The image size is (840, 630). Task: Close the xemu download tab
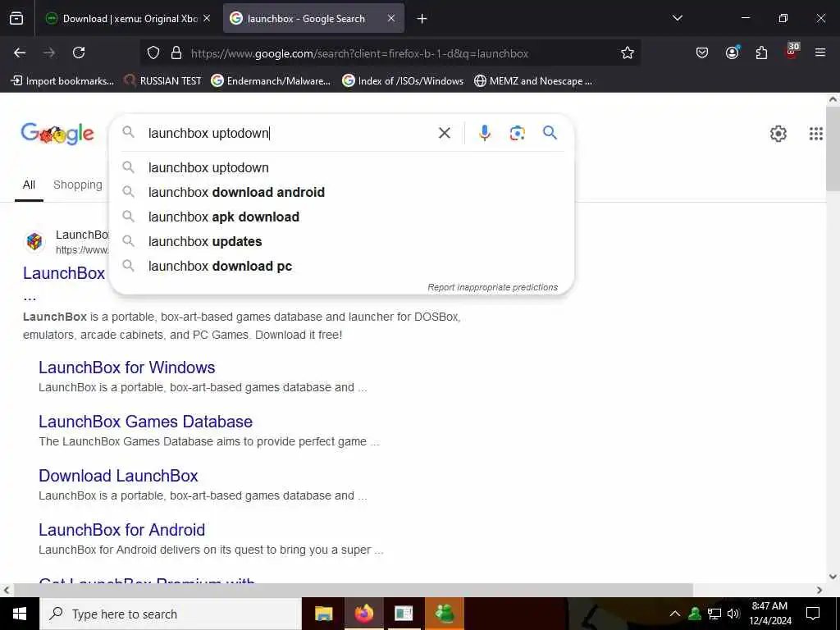point(207,18)
